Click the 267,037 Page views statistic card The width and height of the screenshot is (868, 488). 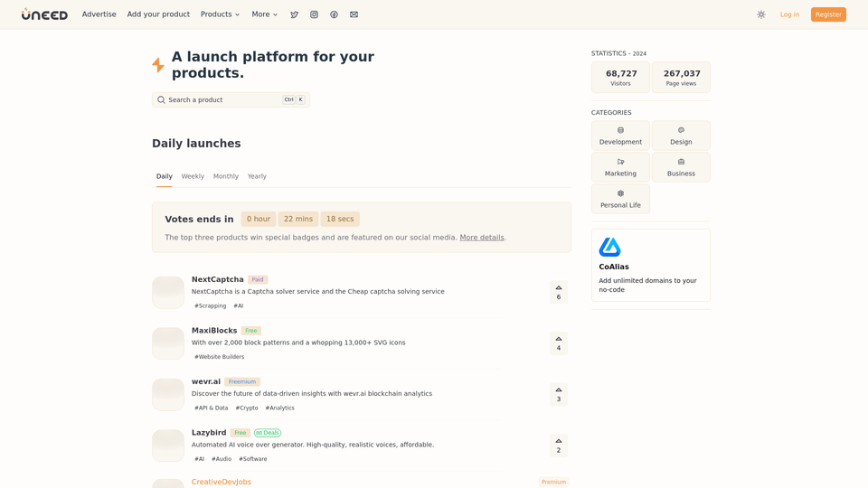tap(681, 78)
